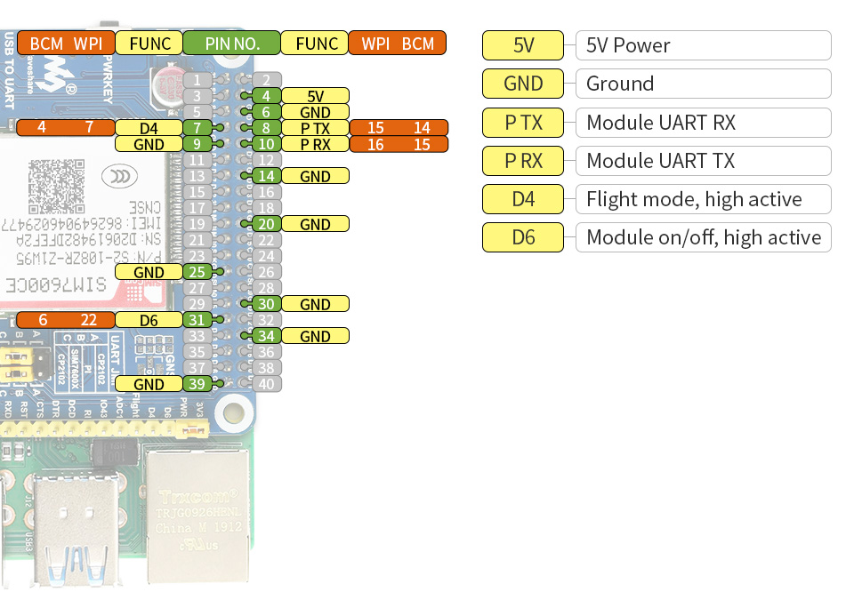
Task: Click the yellow D6 legend key
Action: (x=523, y=237)
